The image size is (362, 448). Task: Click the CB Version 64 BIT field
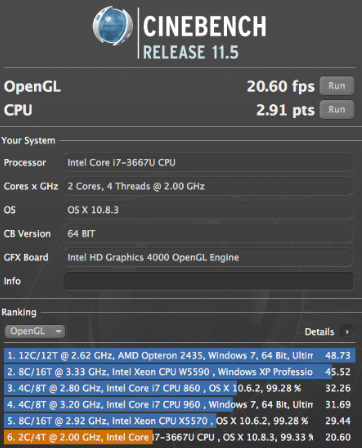point(208,234)
